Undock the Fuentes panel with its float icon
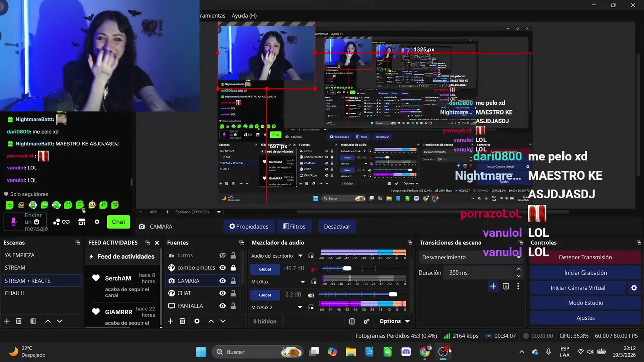This screenshot has height=362, width=644. (x=241, y=243)
